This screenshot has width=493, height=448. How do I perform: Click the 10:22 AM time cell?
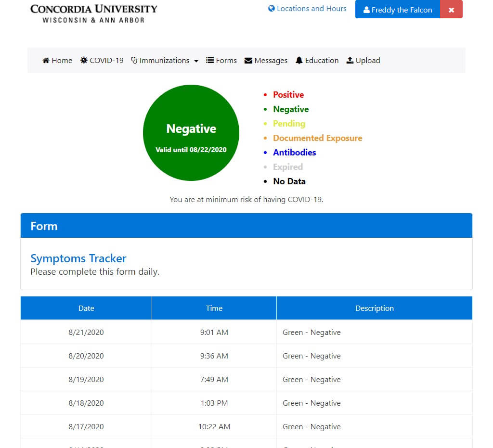[x=214, y=426]
